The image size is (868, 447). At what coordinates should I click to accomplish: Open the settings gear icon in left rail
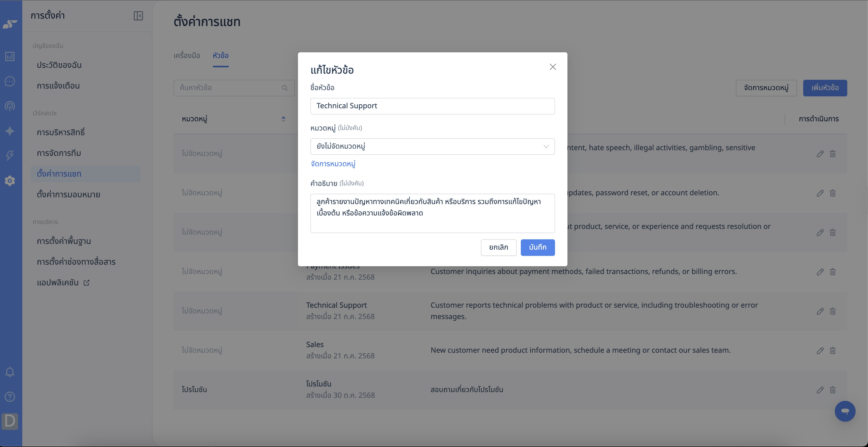[10, 181]
